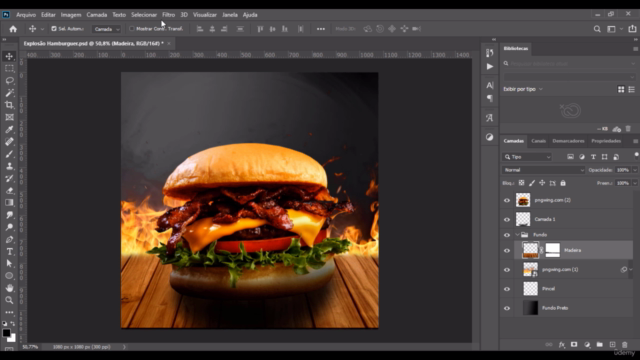Hide the Fundo Preto layer
This screenshot has height=360, width=640.
507,308
